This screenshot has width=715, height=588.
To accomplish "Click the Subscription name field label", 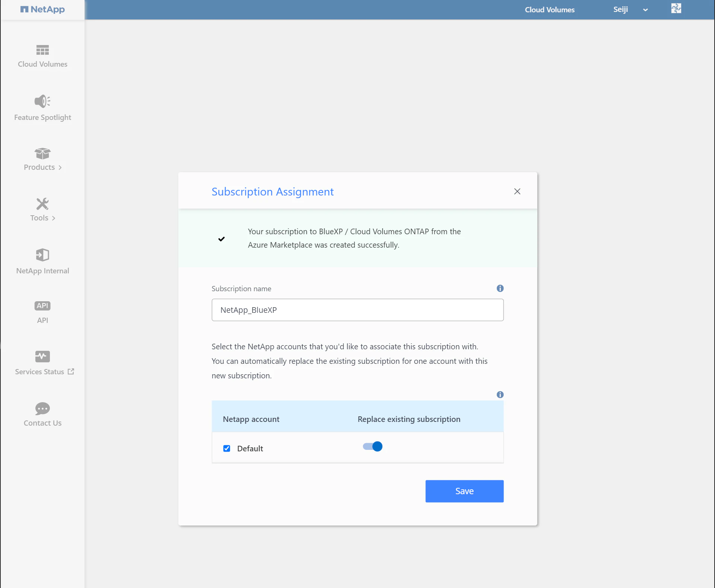I will [x=241, y=289].
